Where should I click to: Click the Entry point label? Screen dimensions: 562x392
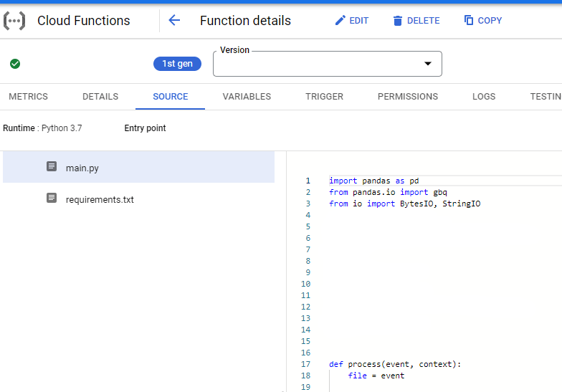pos(145,128)
